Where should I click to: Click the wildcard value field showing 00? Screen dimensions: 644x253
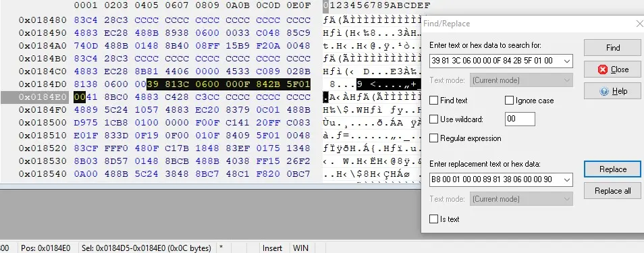[x=520, y=119]
